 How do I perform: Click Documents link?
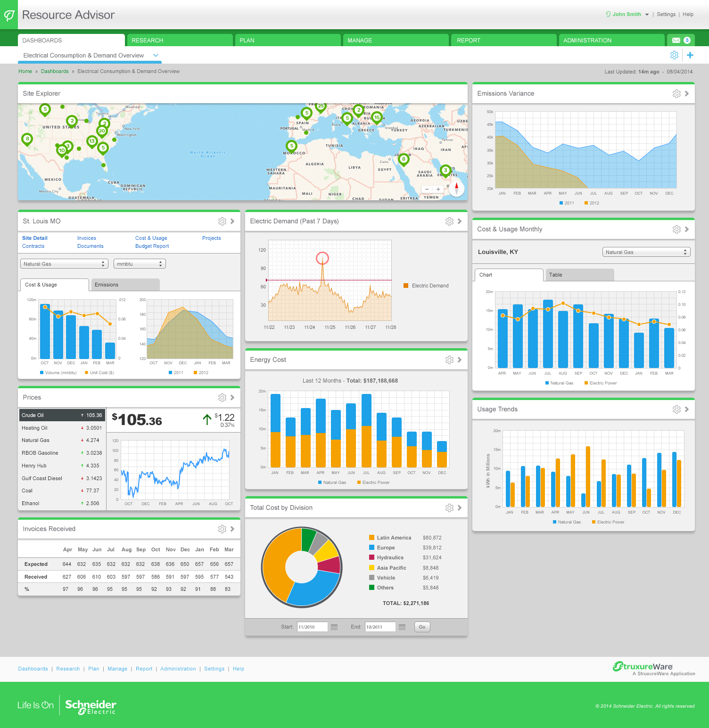[91, 246]
